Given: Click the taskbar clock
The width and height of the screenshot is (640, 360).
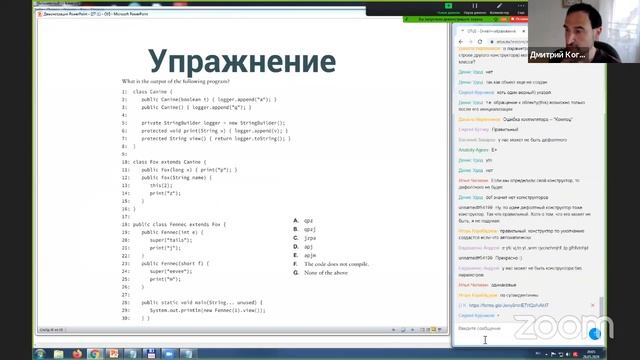Looking at the screenshot, I should (x=591, y=354).
